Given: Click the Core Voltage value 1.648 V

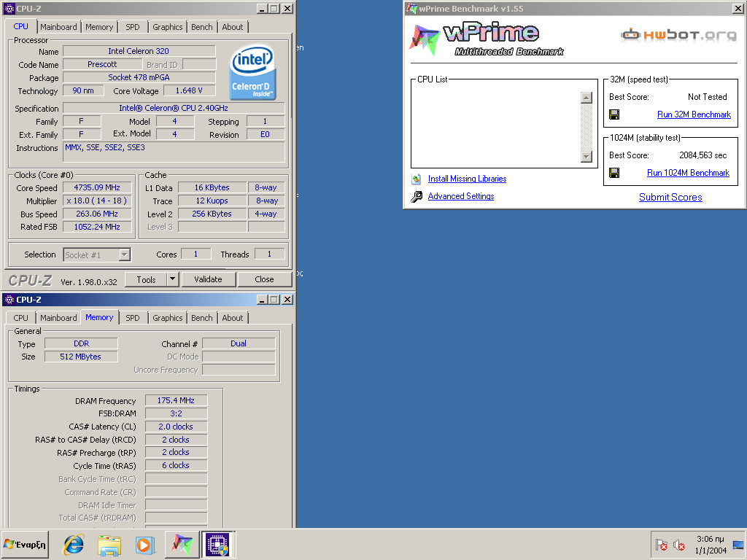Looking at the screenshot, I should tap(189, 90).
